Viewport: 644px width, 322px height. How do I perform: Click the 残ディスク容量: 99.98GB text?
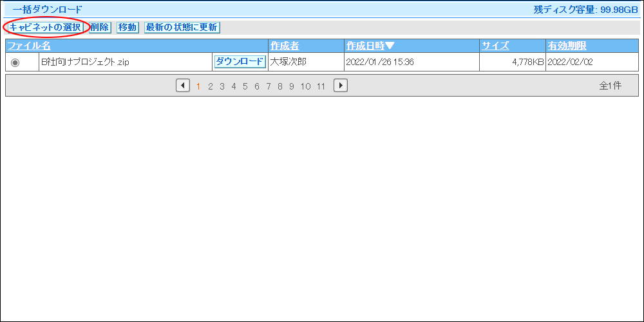point(585,10)
